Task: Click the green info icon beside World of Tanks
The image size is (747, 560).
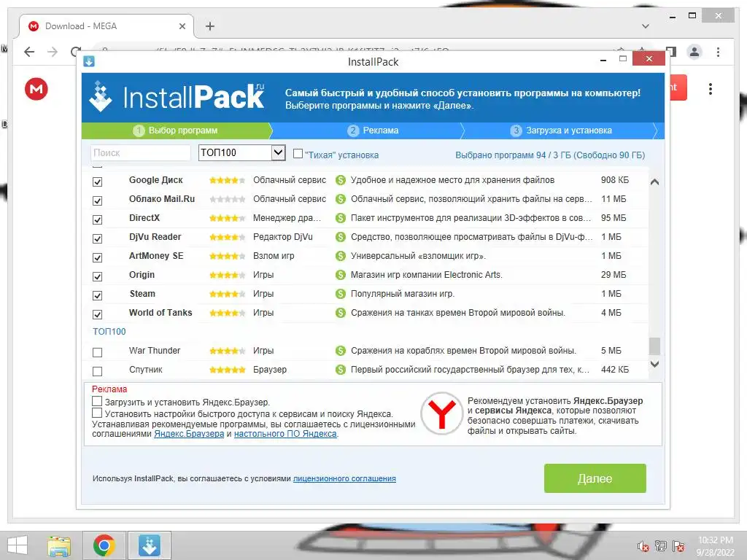Action: [x=340, y=313]
